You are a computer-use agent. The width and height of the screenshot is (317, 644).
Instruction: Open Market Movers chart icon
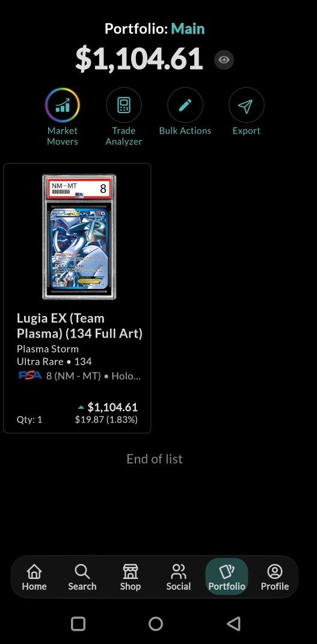pyautogui.click(x=62, y=105)
